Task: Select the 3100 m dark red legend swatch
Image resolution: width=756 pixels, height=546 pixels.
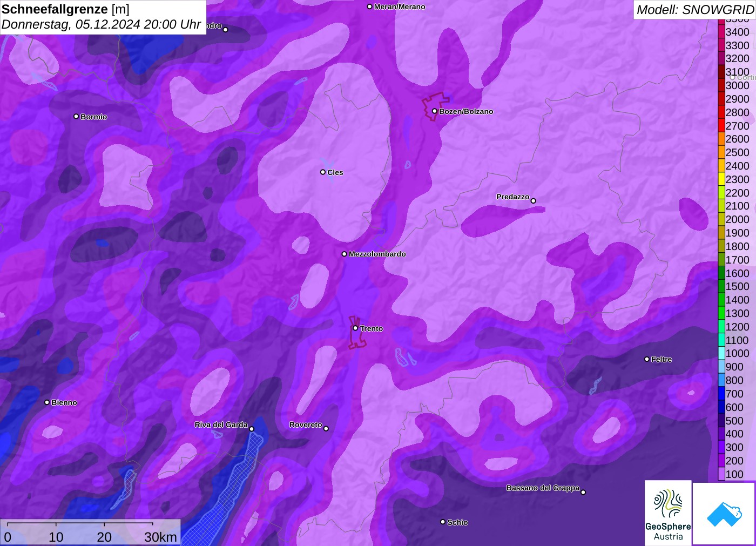Action: 721,72
